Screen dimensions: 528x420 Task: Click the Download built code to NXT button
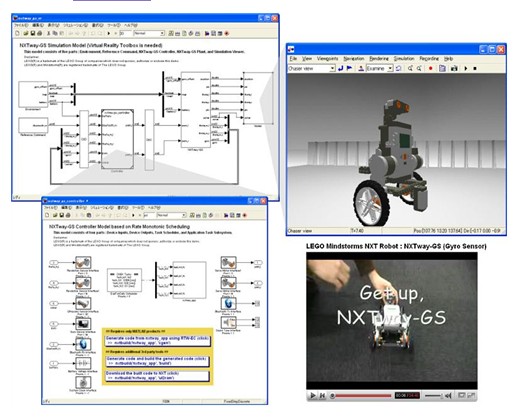[158, 376]
